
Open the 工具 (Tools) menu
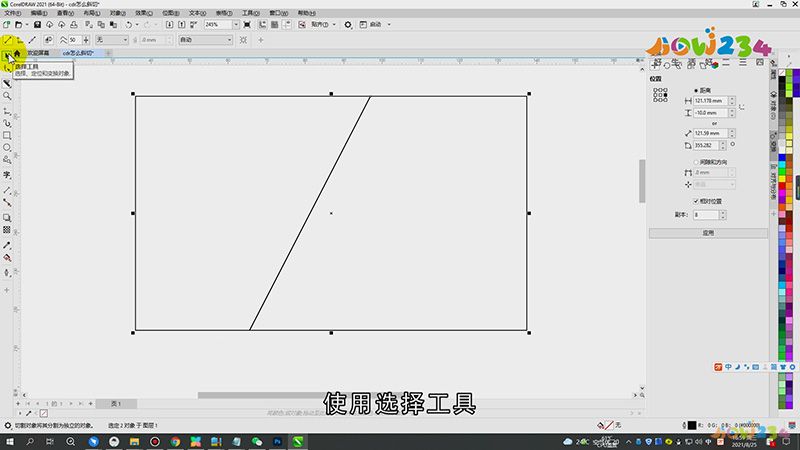251,13
